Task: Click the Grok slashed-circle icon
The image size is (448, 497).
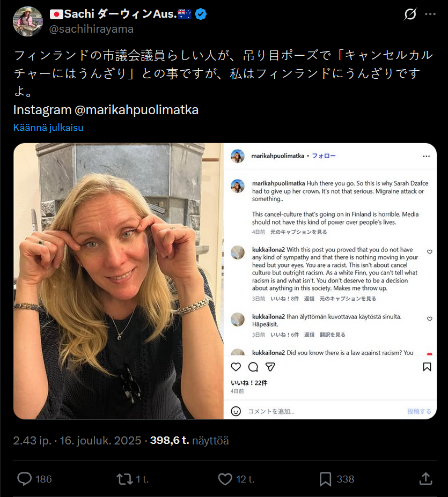Action: point(410,14)
